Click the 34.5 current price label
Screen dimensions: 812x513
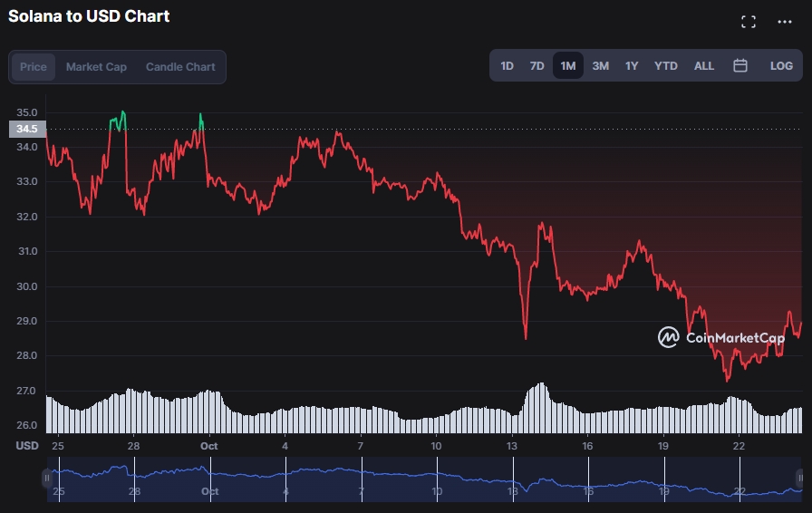[27, 129]
